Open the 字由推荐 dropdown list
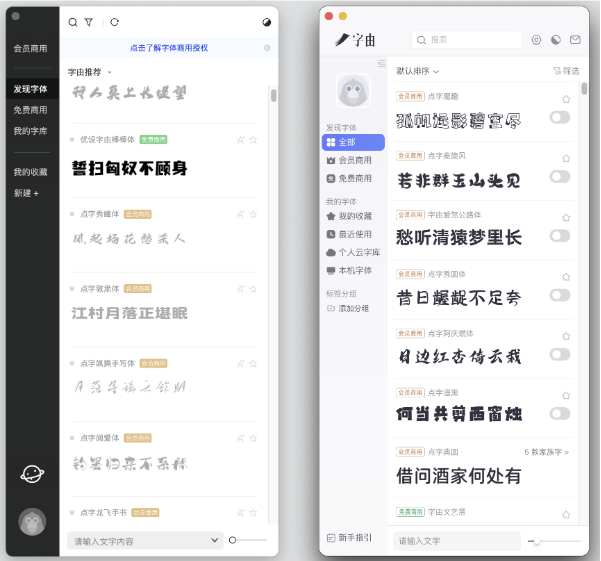 90,72
